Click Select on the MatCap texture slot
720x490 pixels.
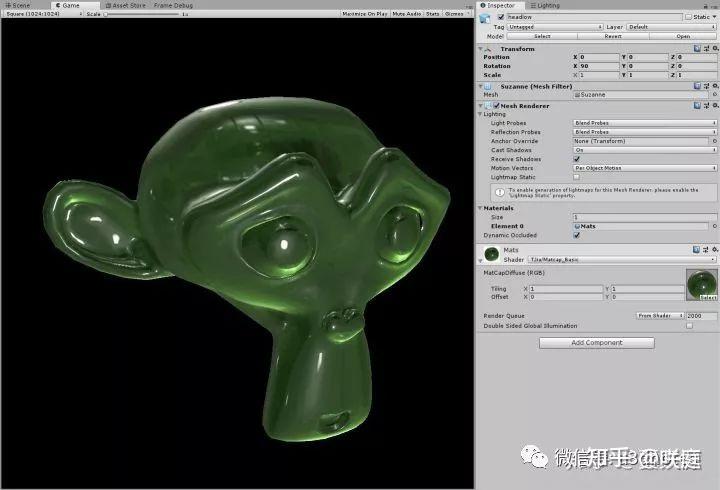708,297
